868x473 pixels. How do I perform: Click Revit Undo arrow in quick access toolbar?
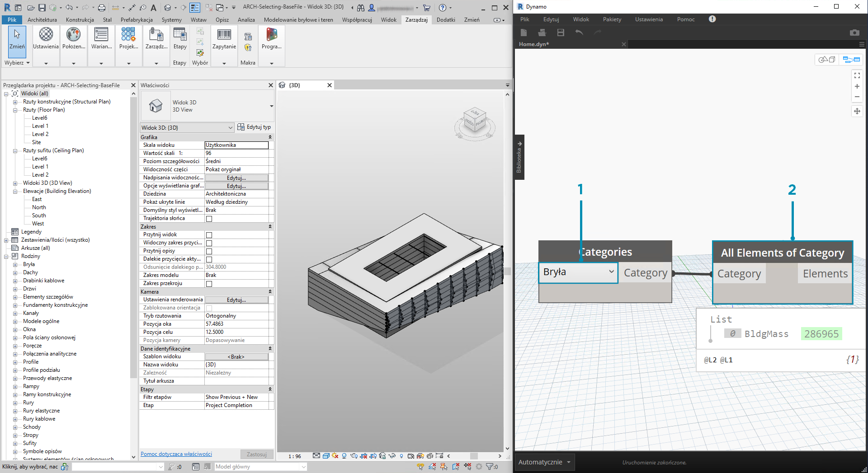coord(69,8)
